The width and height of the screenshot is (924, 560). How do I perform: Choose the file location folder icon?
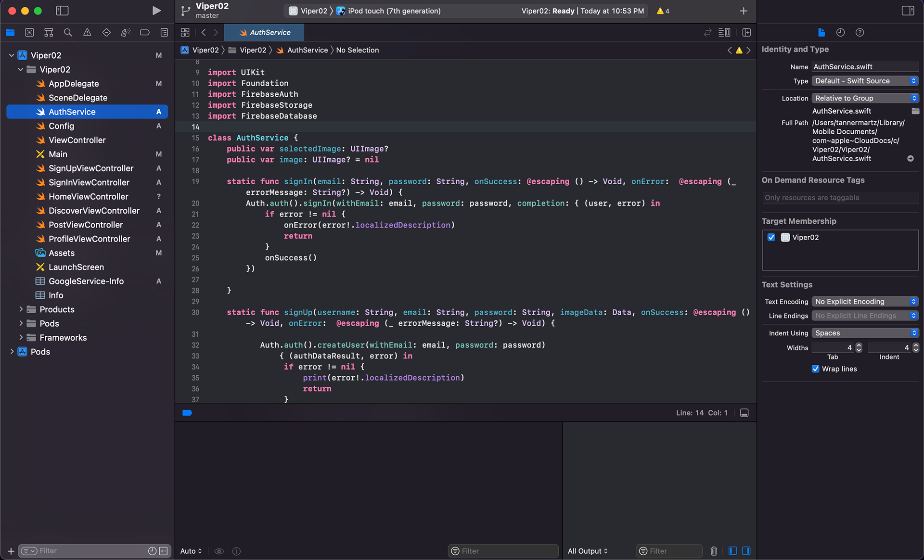click(x=915, y=111)
